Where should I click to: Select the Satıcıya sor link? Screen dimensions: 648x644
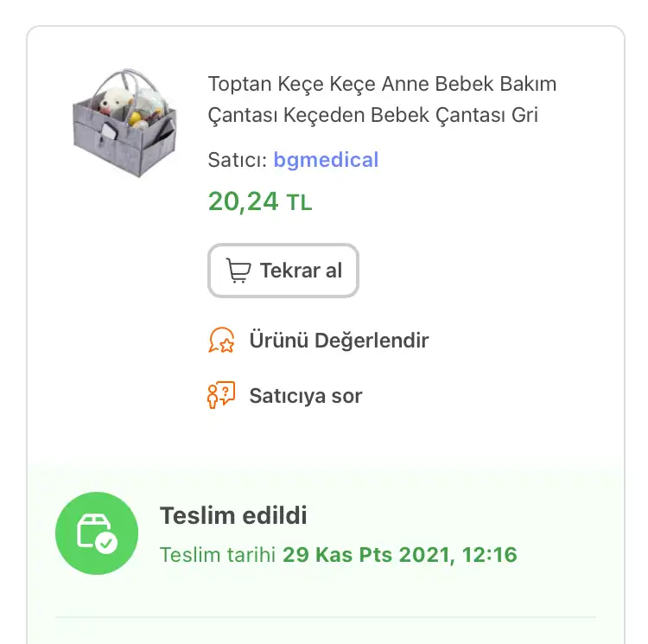click(x=306, y=397)
